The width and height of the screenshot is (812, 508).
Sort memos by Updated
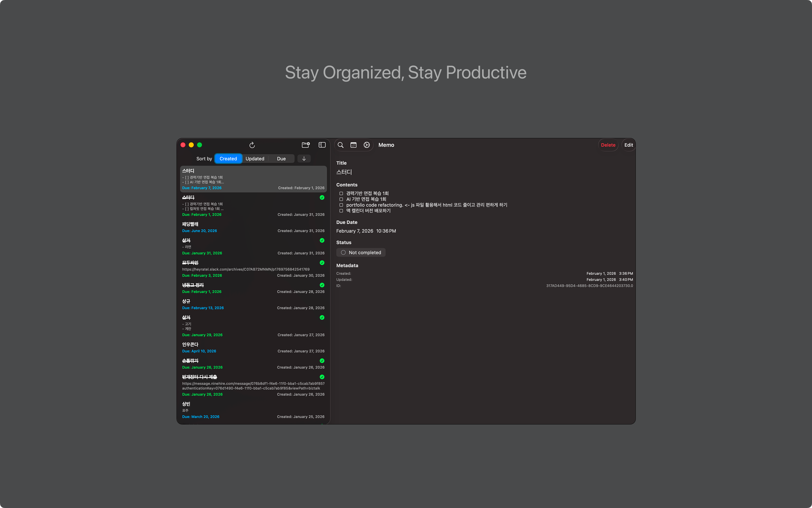255,159
